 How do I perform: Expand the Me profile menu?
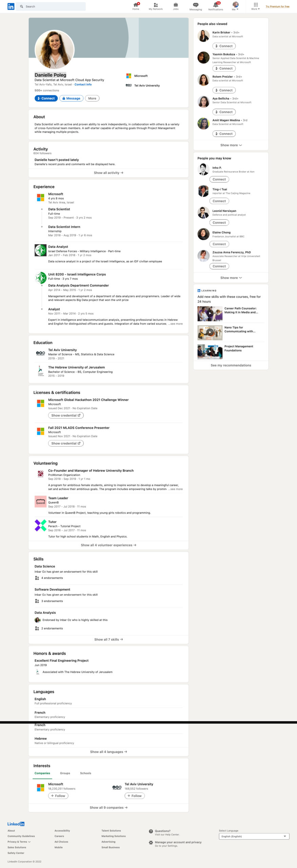click(x=235, y=6)
